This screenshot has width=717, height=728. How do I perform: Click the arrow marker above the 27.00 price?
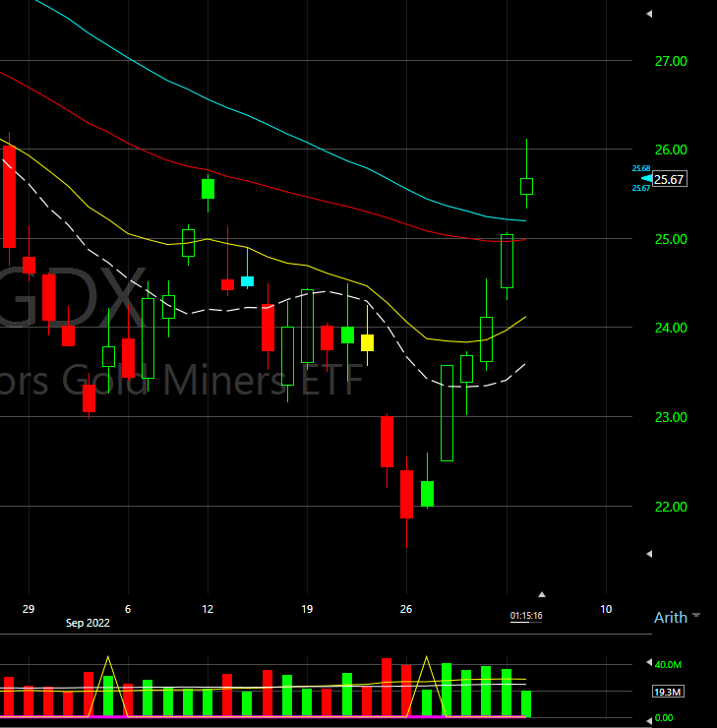649,14
